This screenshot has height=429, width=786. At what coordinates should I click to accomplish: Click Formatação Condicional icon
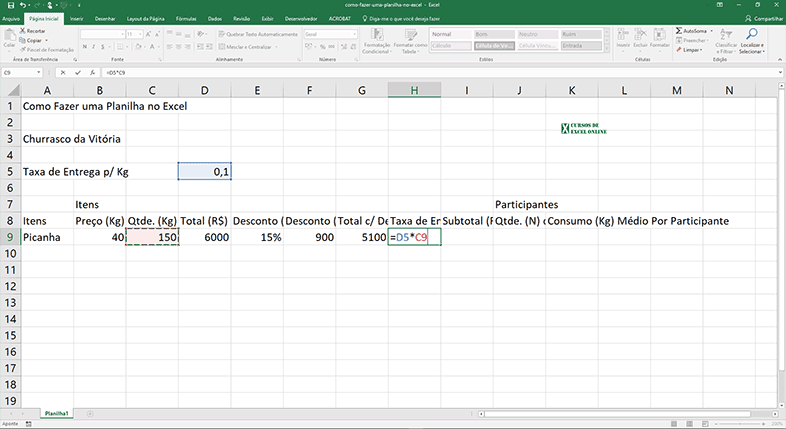[377, 35]
